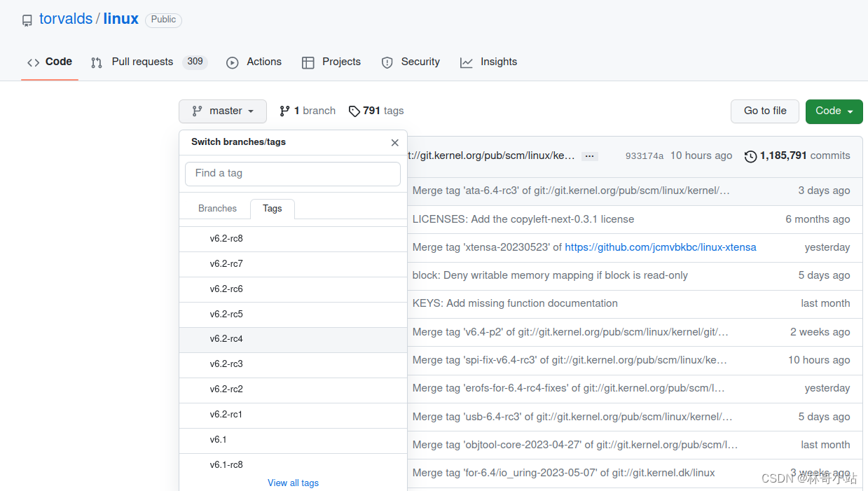868x491 pixels.
Task: Open View all tags link
Action: pyautogui.click(x=293, y=483)
